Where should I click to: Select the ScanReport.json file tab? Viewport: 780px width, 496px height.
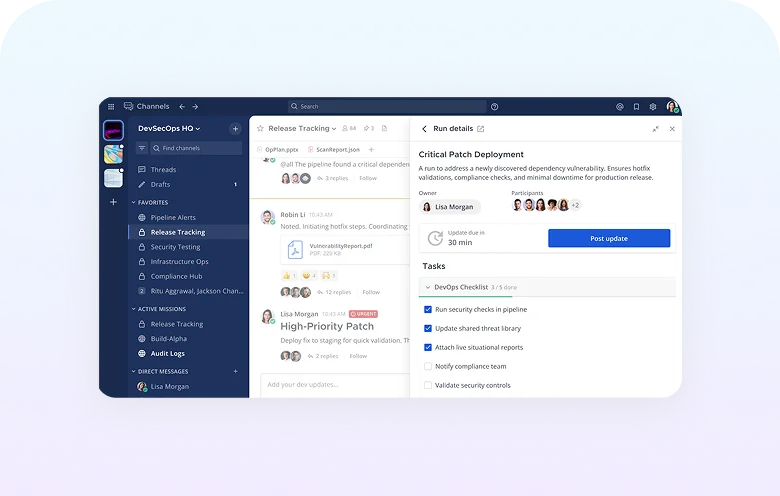coord(337,149)
